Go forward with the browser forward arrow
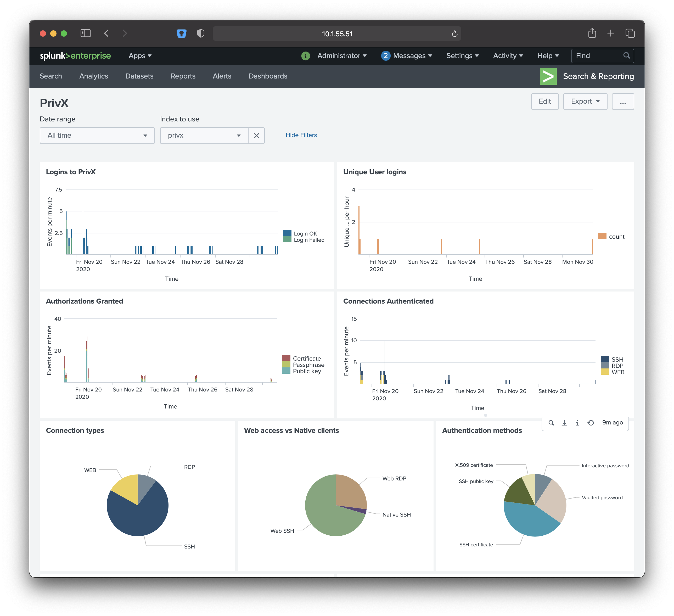Viewport: 674px width, 616px height. pos(124,33)
